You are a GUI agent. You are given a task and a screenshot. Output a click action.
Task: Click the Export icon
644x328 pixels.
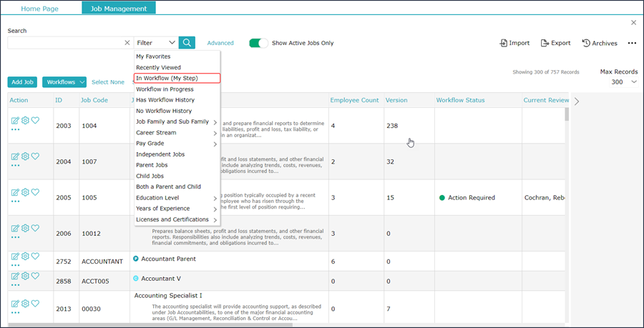(x=545, y=43)
